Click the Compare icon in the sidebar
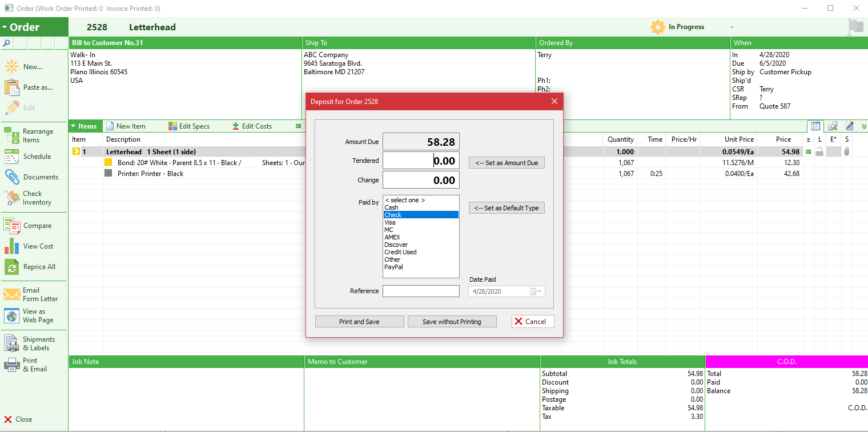868x432 pixels. pos(11,226)
